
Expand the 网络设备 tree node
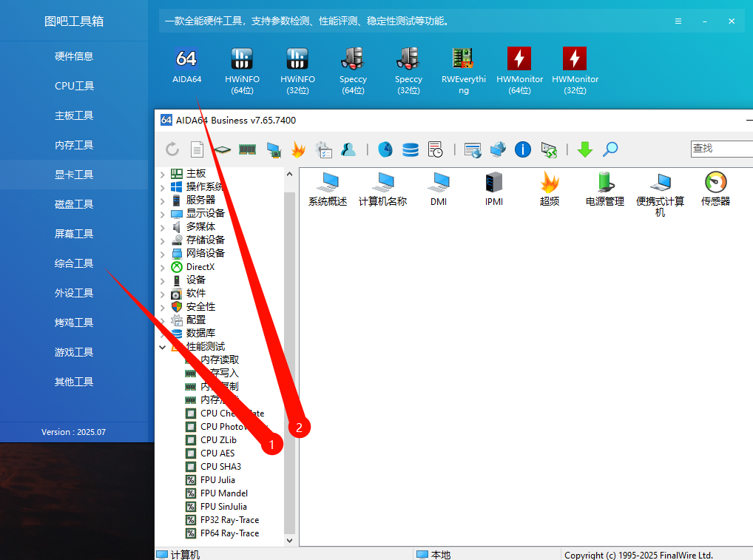click(162, 254)
